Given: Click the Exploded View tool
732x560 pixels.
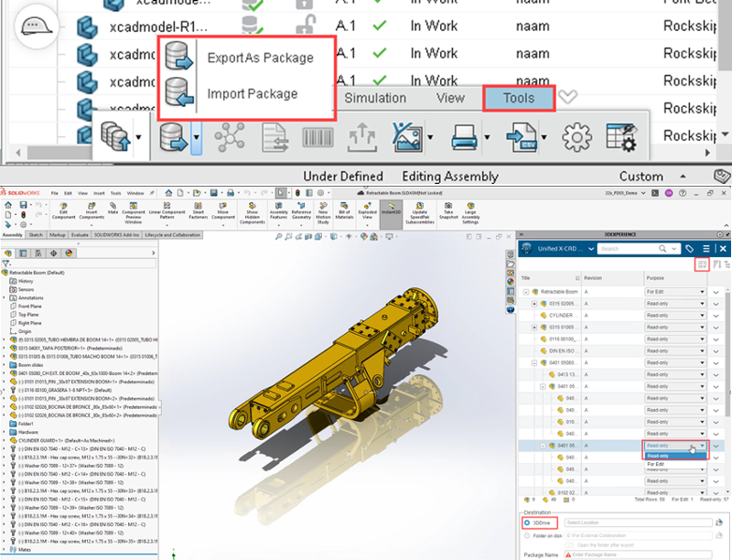Looking at the screenshot, I should pyautogui.click(x=368, y=210).
